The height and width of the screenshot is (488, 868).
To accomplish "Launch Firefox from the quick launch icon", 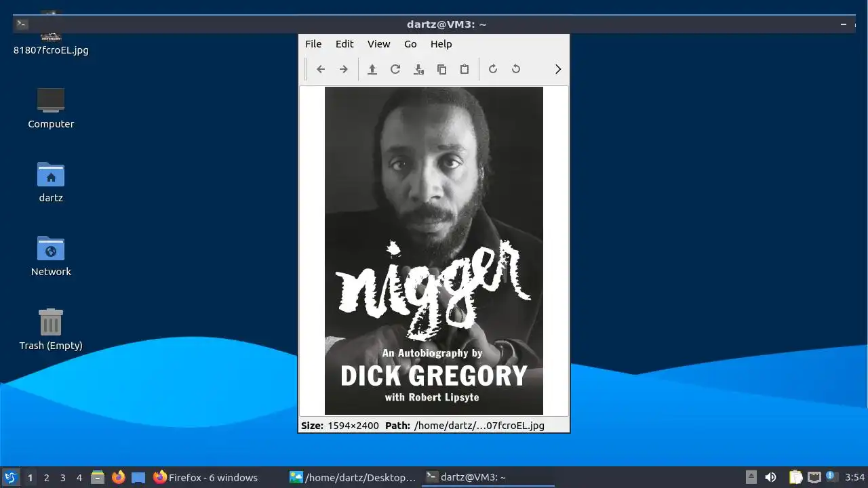I will (x=119, y=478).
